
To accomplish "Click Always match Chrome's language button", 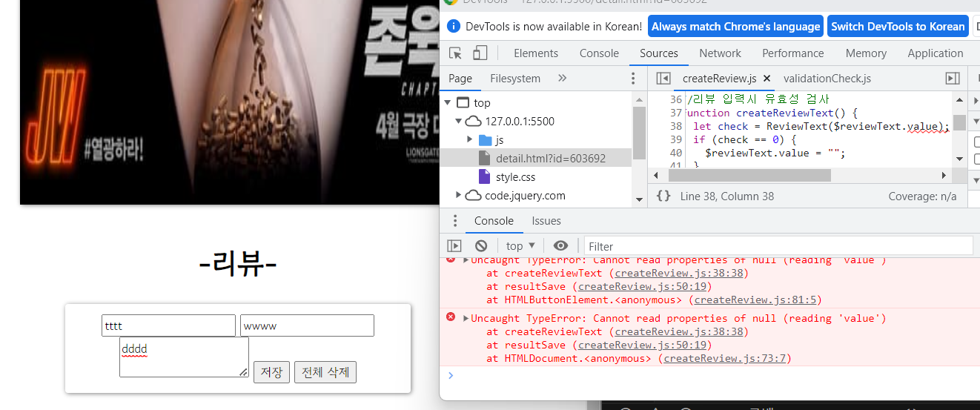I will tap(735, 26).
